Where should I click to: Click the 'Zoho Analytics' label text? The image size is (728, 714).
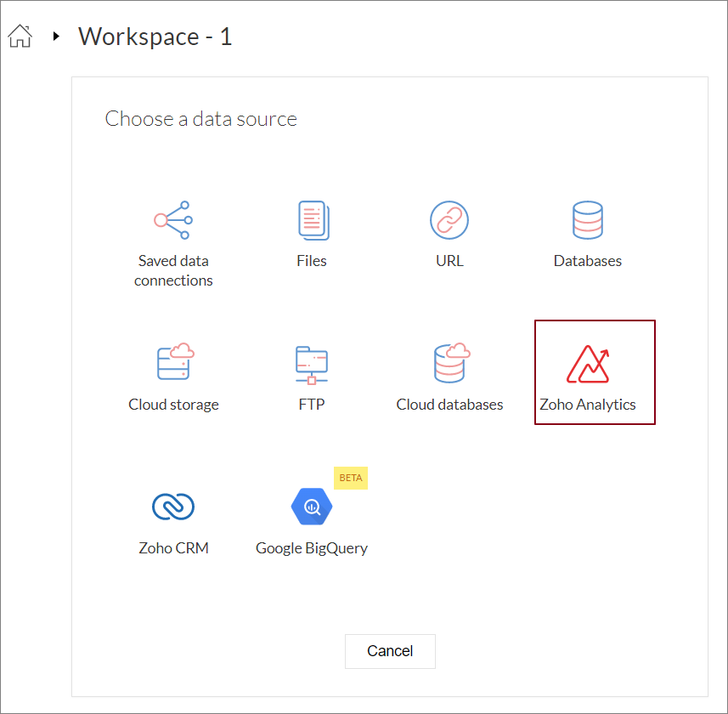pyautogui.click(x=587, y=405)
